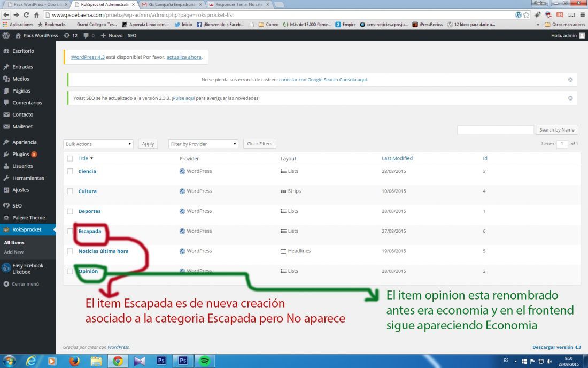Screen dimensions: 588x368
Task: Sort by Last Modified column
Action: (x=397, y=158)
